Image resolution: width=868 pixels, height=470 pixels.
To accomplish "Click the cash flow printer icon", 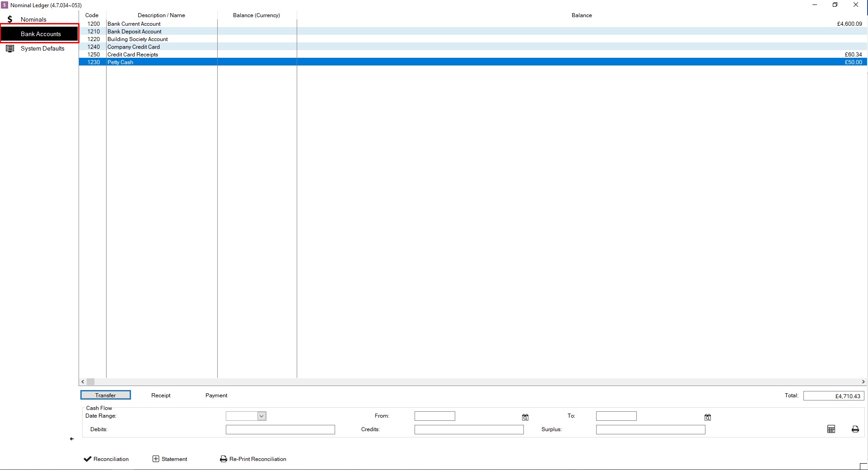I will pos(855,429).
